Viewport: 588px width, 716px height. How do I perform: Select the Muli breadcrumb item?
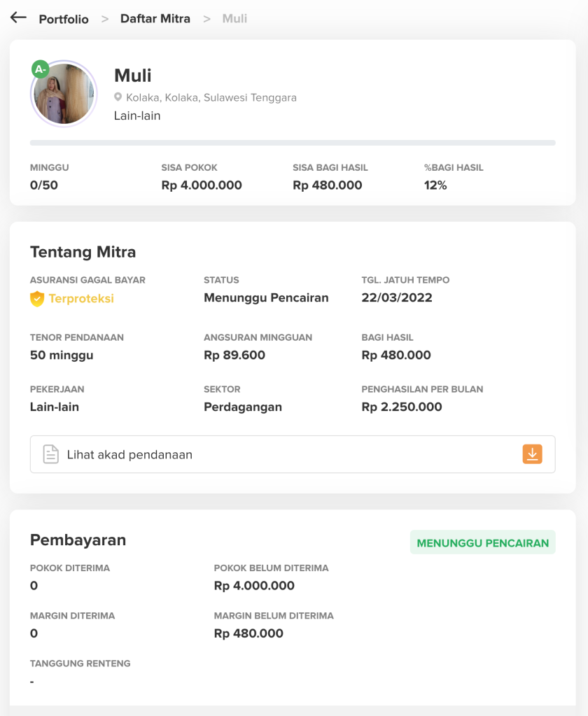(x=234, y=19)
